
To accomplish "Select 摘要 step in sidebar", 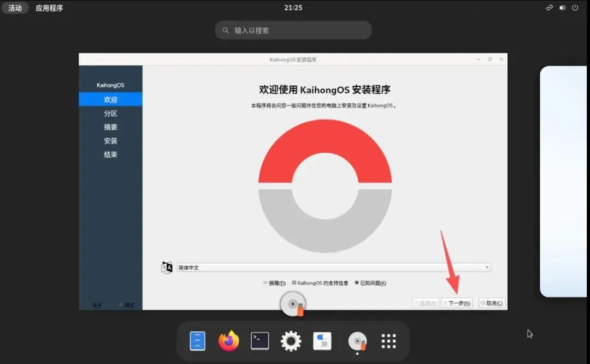I will [x=110, y=127].
